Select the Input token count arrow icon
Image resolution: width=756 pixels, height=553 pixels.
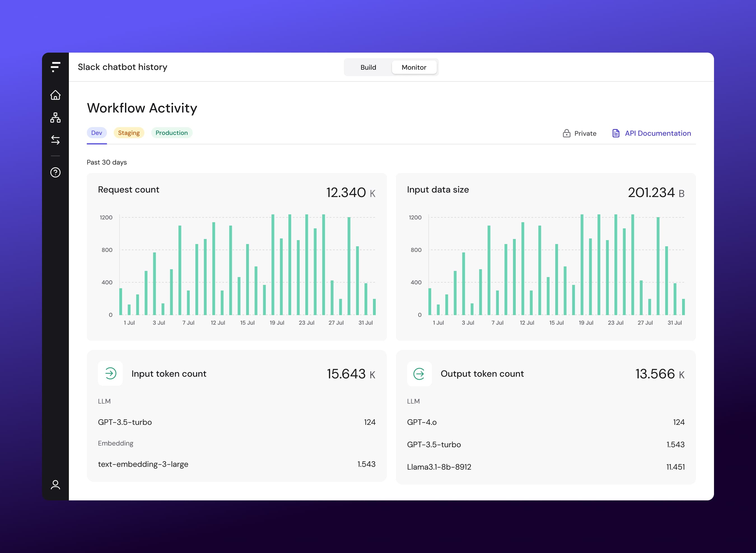111,374
